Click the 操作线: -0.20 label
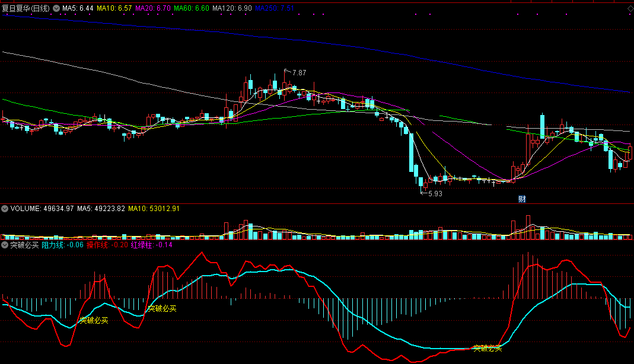 click(x=107, y=245)
